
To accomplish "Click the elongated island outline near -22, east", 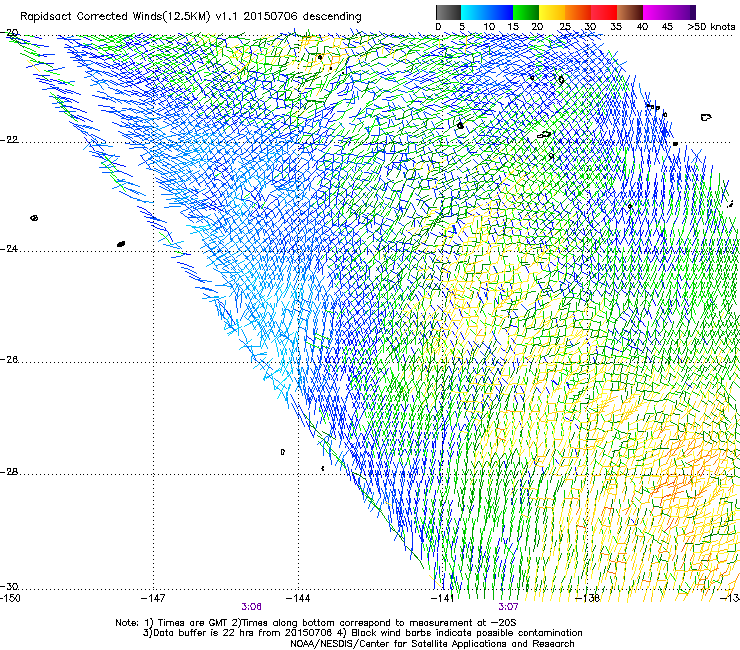I will click(x=544, y=135).
